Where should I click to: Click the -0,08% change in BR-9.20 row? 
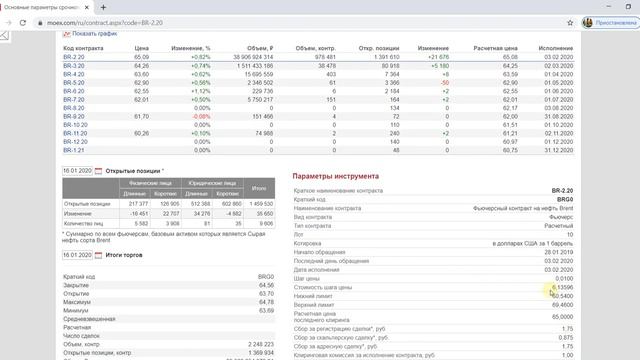[201, 116]
